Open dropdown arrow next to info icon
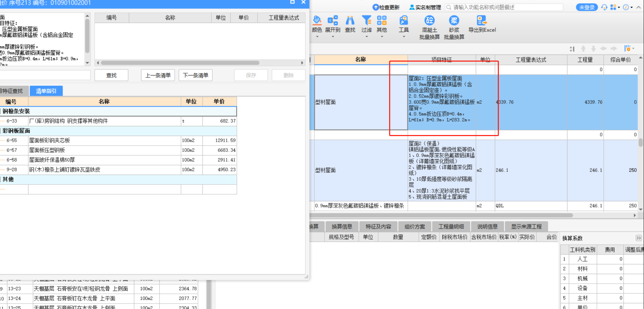644x309 pixels. point(631,7)
